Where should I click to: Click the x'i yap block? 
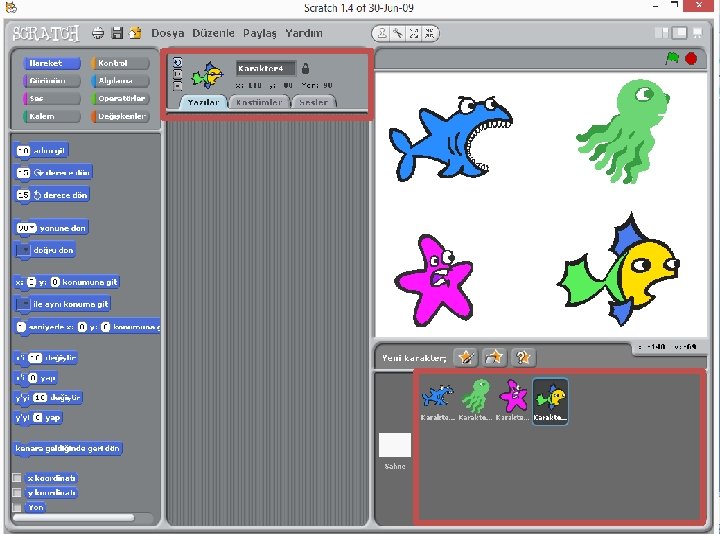pos(35,378)
